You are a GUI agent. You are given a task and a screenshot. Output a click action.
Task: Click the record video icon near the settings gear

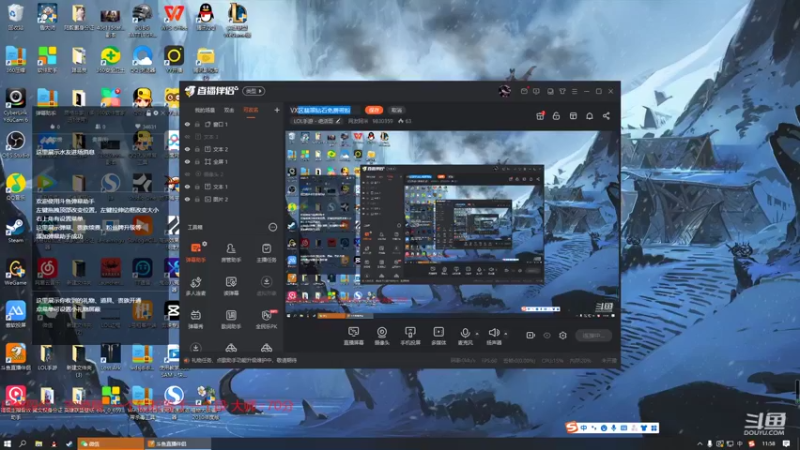(x=531, y=335)
